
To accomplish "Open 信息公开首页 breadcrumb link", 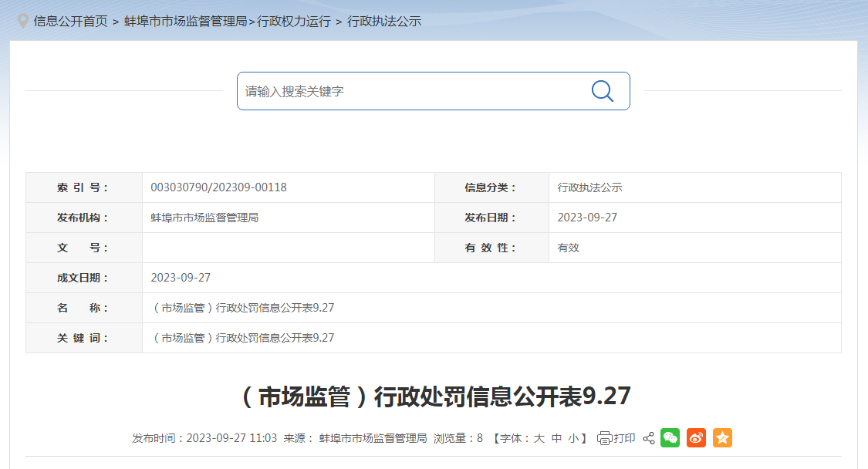I will pyautogui.click(x=70, y=21).
